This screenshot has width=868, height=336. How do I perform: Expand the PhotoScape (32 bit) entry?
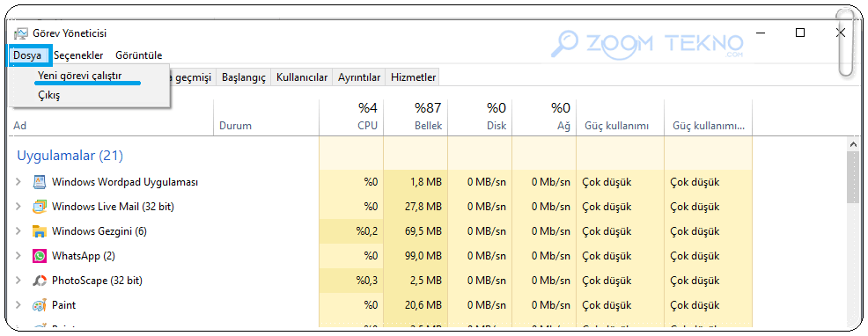(18, 281)
